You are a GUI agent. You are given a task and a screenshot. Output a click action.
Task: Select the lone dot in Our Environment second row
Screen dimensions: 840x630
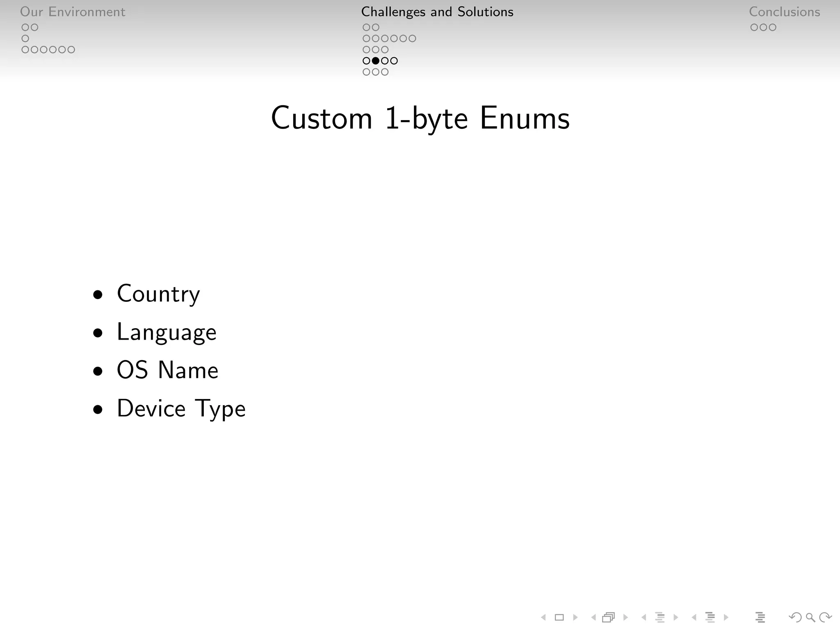tap(25, 39)
